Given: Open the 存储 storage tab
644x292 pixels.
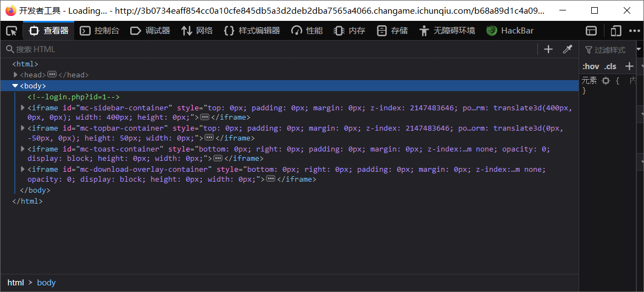Looking at the screenshot, I should pos(393,30).
